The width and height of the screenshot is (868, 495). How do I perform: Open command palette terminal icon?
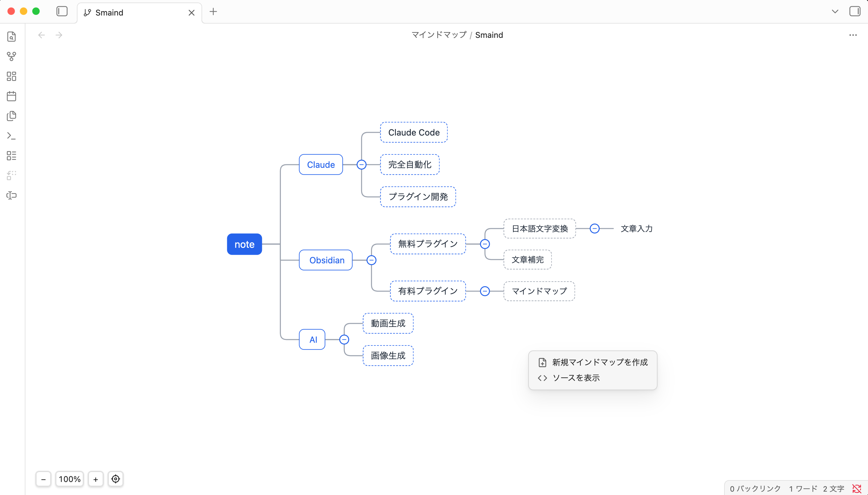[11, 136]
